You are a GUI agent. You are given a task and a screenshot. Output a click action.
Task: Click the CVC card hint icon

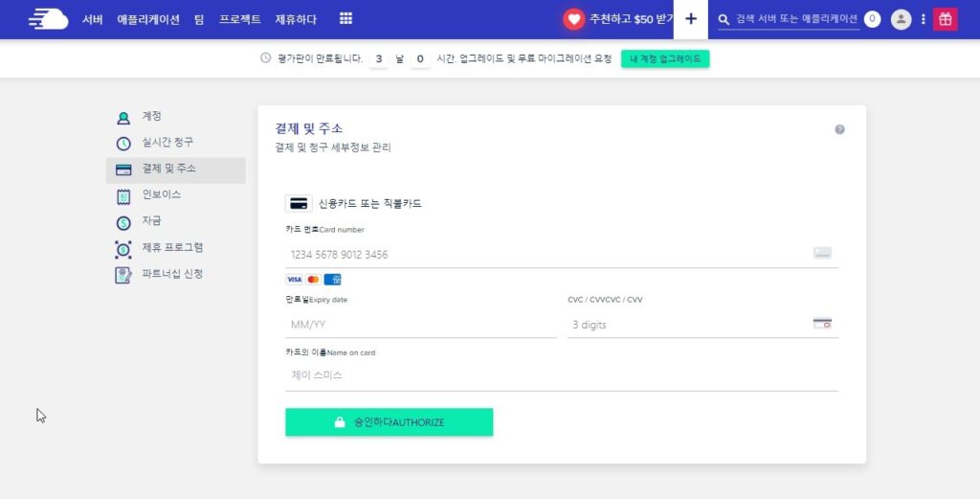[x=822, y=324]
